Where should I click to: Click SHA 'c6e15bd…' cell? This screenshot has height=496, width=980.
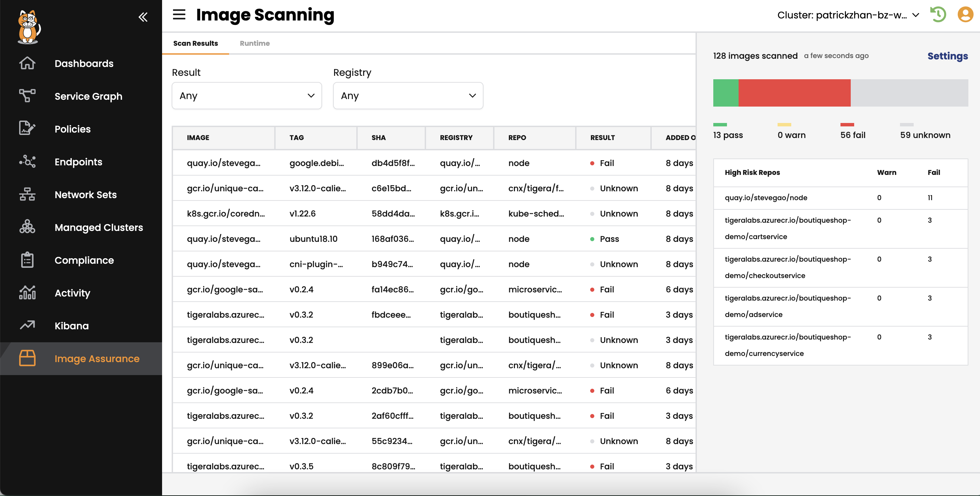point(391,188)
